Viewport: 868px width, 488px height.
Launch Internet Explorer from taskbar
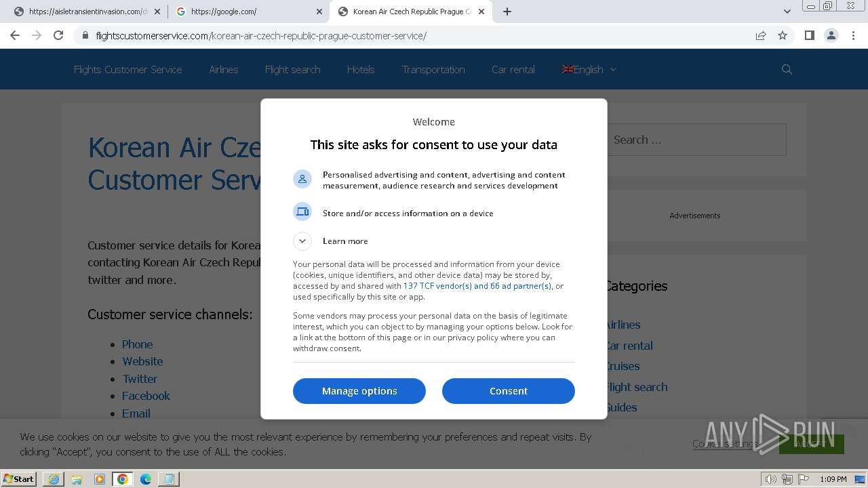pos(54,479)
